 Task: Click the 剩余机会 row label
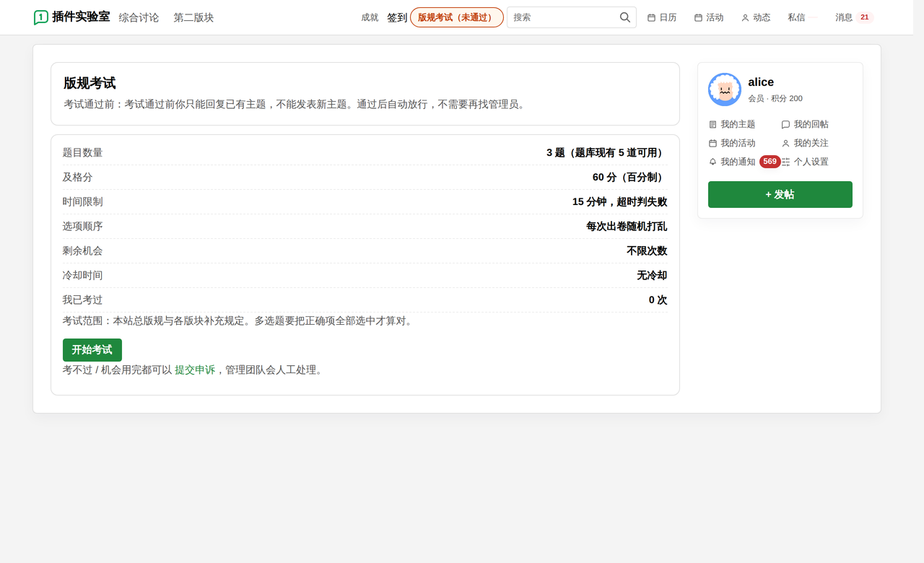pyautogui.click(x=83, y=251)
